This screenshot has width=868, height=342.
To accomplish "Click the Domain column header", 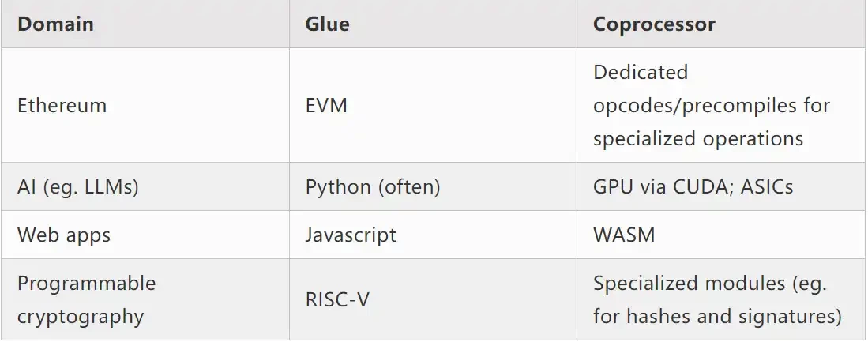I will point(55,24).
